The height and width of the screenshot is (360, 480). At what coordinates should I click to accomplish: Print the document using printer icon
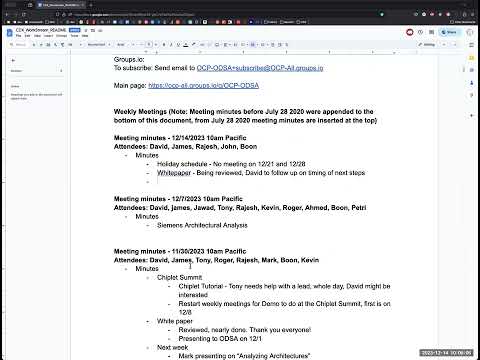coord(48,44)
